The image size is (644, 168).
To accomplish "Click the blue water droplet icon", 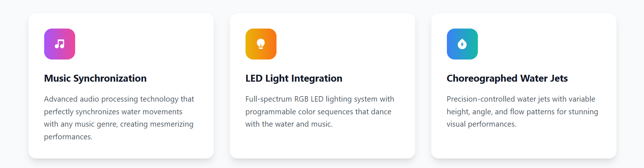I will [x=462, y=44].
